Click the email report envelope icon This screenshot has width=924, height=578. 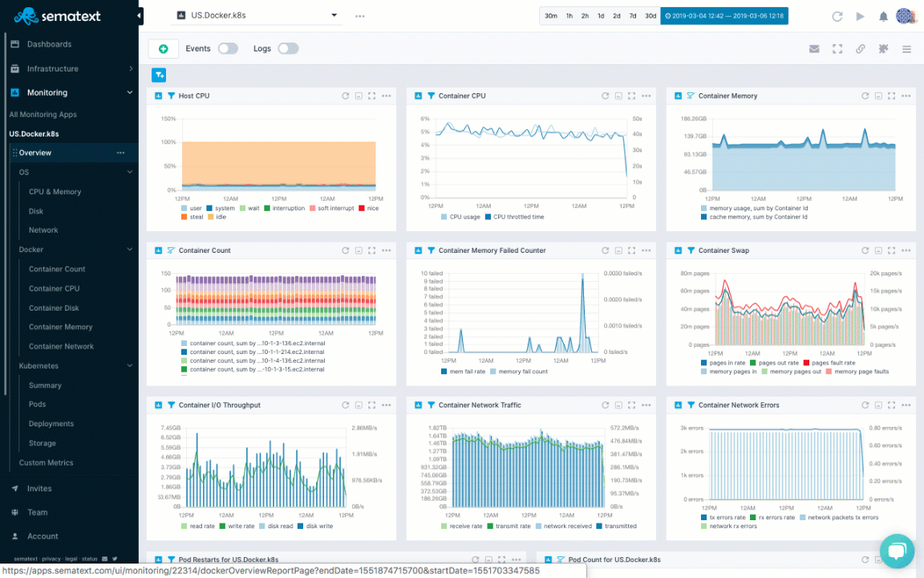814,48
